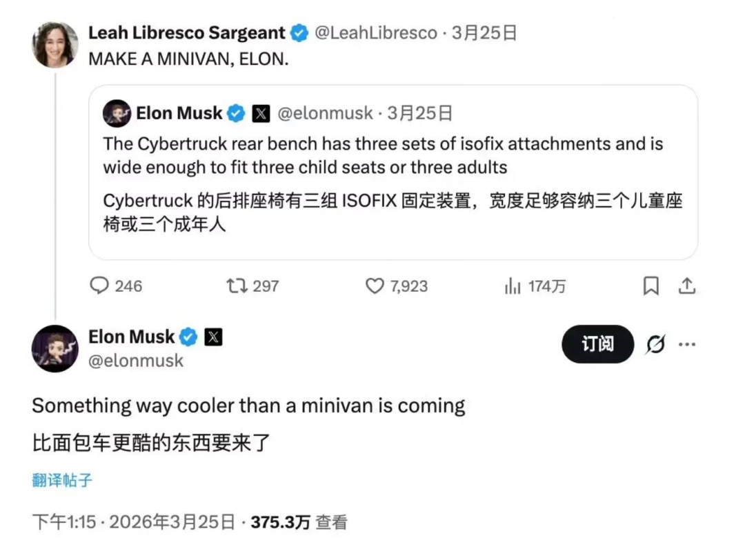This screenshot has width=745, height=560.
Task: Bookmark Leah's post
Action: [650, 286]
